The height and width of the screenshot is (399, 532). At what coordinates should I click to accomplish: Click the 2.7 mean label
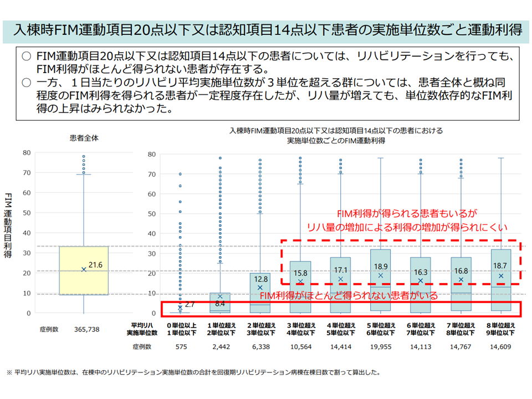(189, 305)
